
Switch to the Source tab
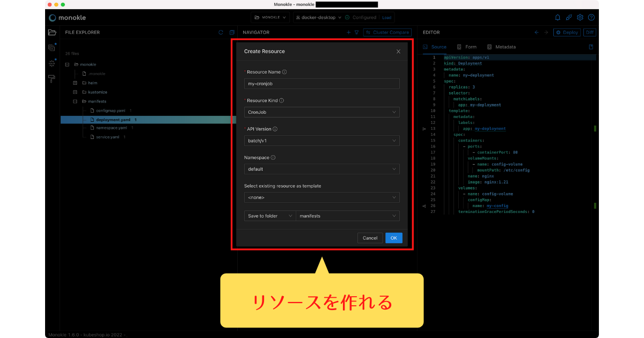tap(435, 47)
